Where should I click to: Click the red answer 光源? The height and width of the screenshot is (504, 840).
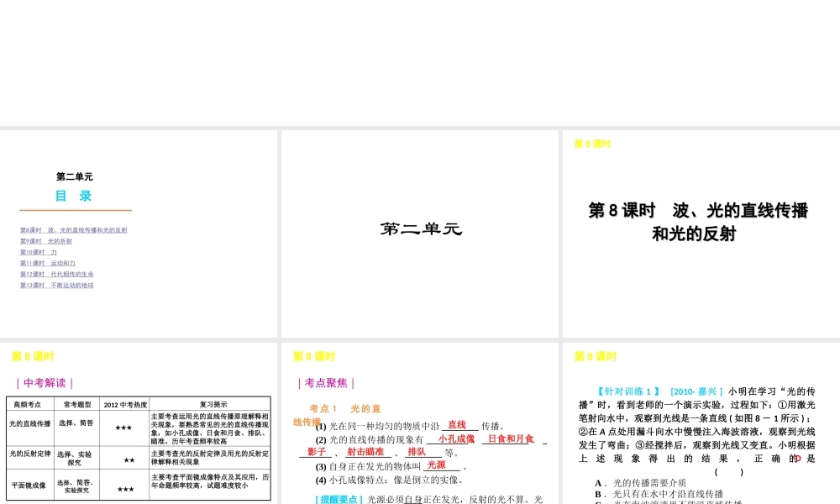[x=436, y=465]
